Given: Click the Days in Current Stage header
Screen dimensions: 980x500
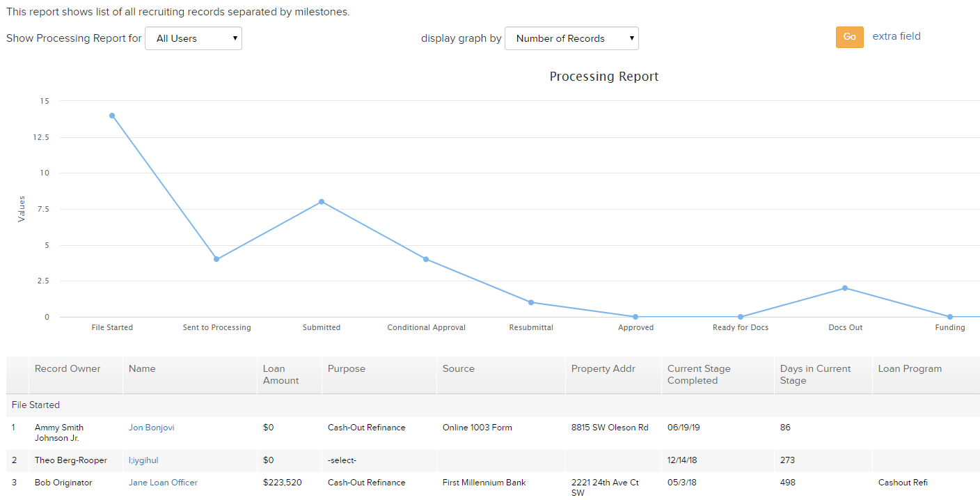Looking at the screenshot, I should click(x=815, y=375).
